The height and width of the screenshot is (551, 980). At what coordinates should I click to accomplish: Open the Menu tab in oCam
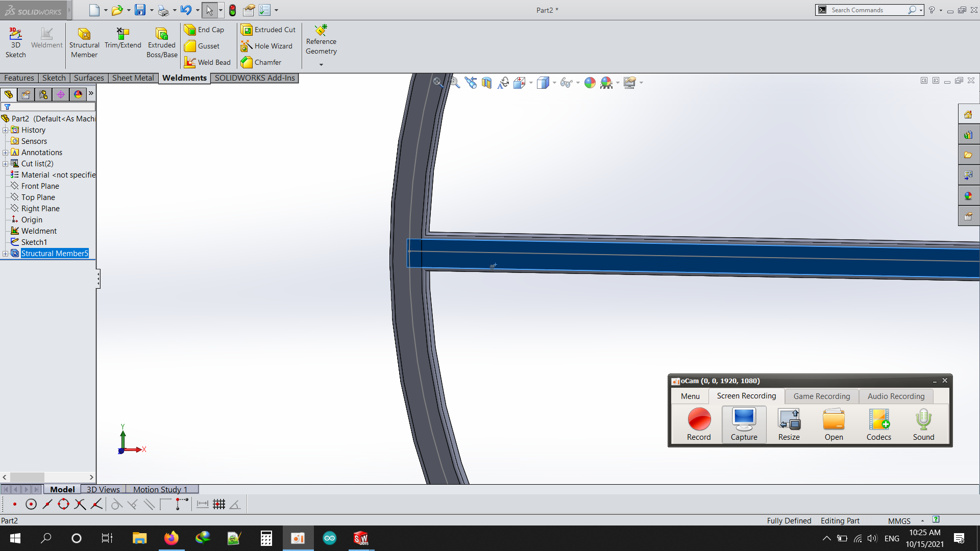(x=690, y=396)
